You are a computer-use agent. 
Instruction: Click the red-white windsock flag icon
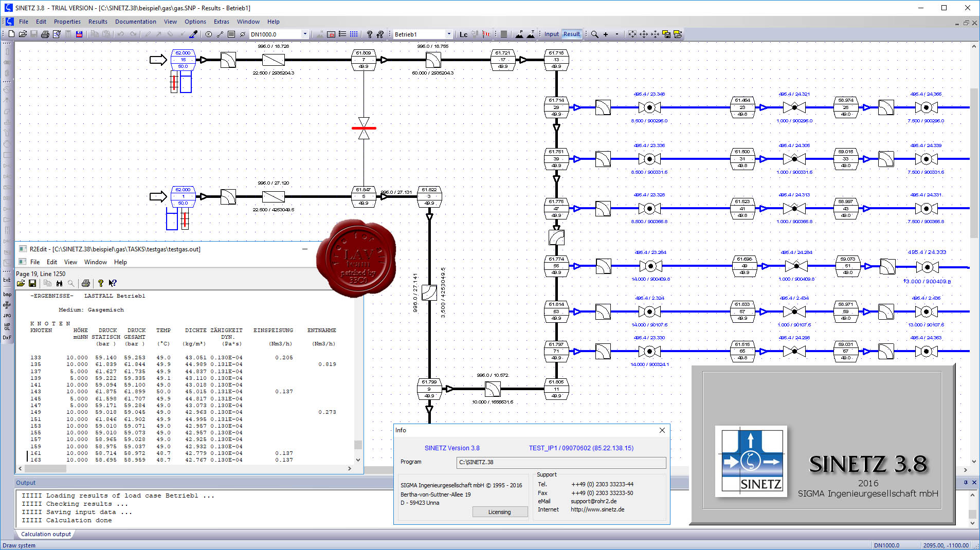[486, 34]
